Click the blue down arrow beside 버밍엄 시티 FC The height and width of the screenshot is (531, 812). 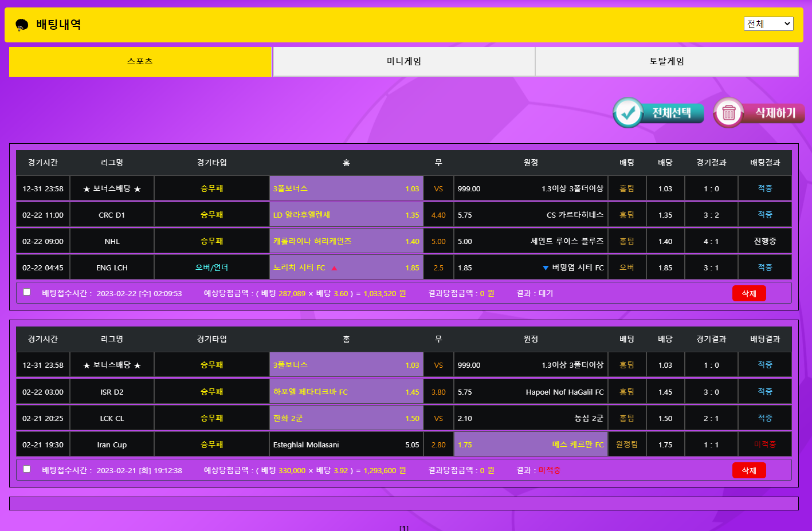pos(545,268)
